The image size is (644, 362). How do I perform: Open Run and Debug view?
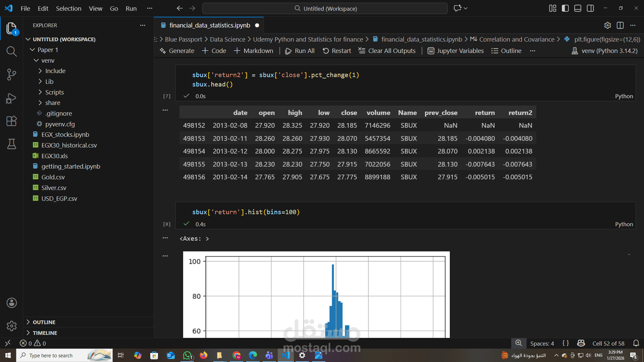point(11,98)
